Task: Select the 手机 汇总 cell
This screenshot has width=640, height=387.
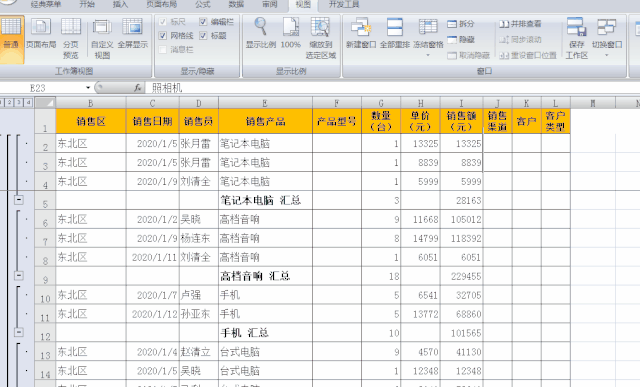Action: pyautogui.click(x=265, y=333)
